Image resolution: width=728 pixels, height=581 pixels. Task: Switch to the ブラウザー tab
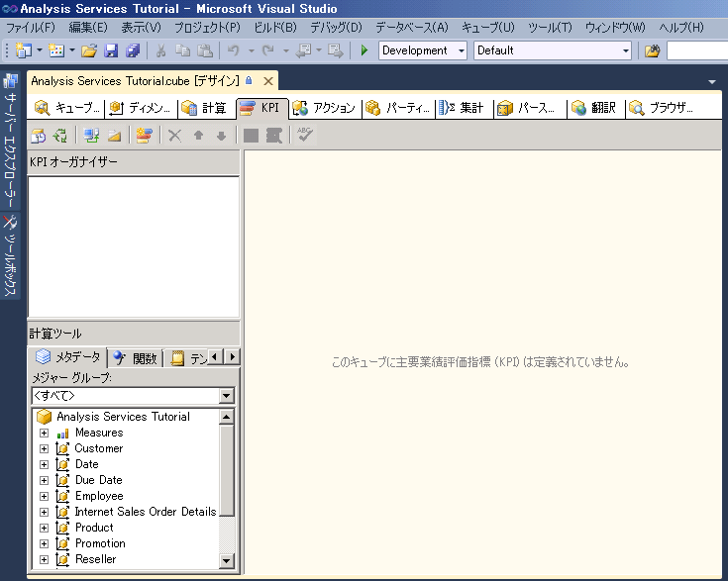pos(662,108)
